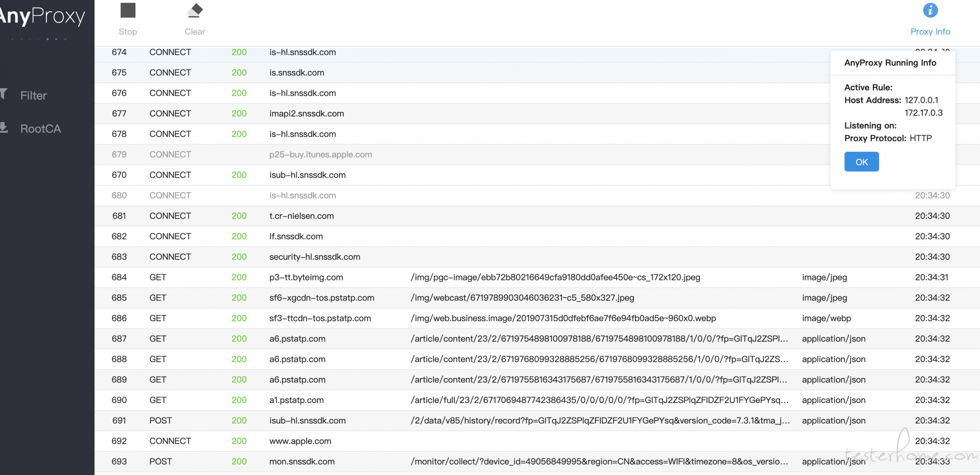Click the Stop recording square icon
The width and height of the screenshot is (980, 475).
coord(128,10)
